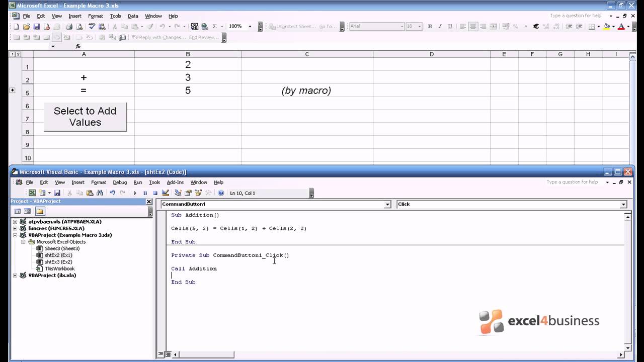
Task: Click the Merge and Center icon
Action: [x=493, y=27]
